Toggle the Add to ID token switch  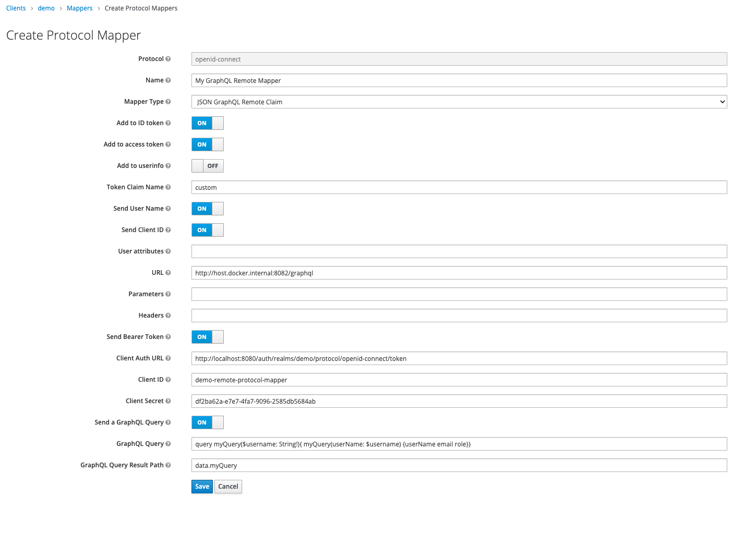click(208, 123)
